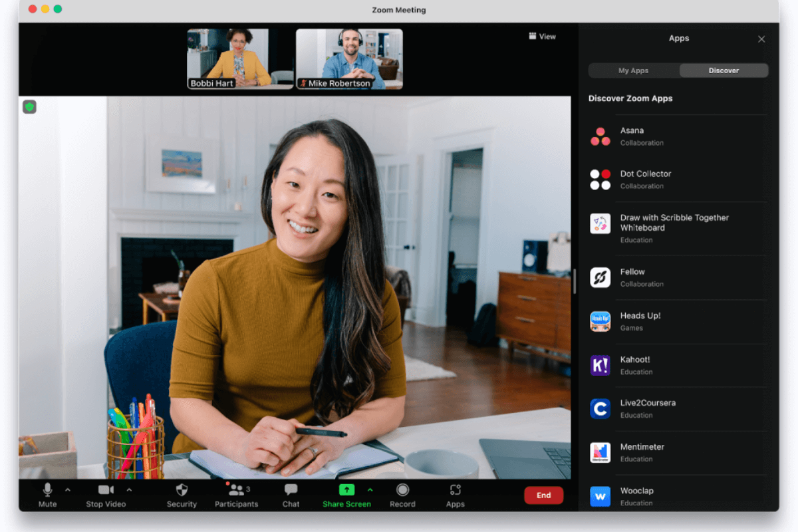This screenshot has width=798, height=532.
Task: Mute the microphone
Action: (x=47, y=490)
